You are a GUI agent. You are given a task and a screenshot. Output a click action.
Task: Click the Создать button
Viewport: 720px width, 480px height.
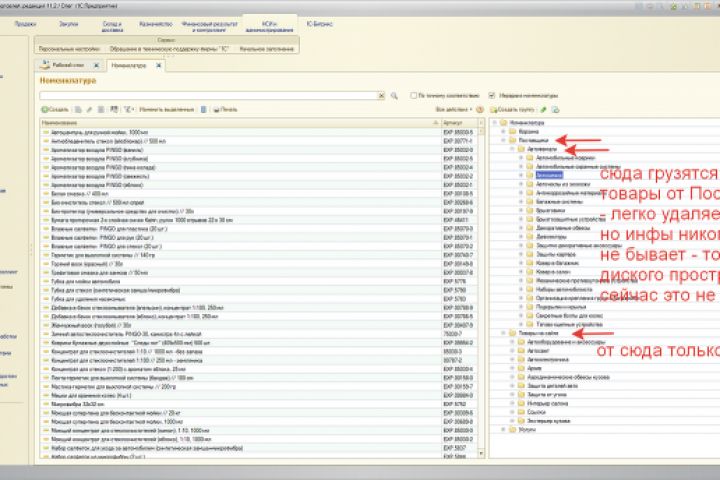click(55, 109)
